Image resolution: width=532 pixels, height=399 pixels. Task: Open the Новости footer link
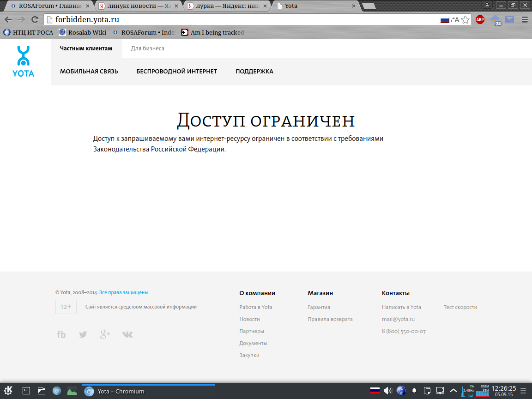[250, 319]
